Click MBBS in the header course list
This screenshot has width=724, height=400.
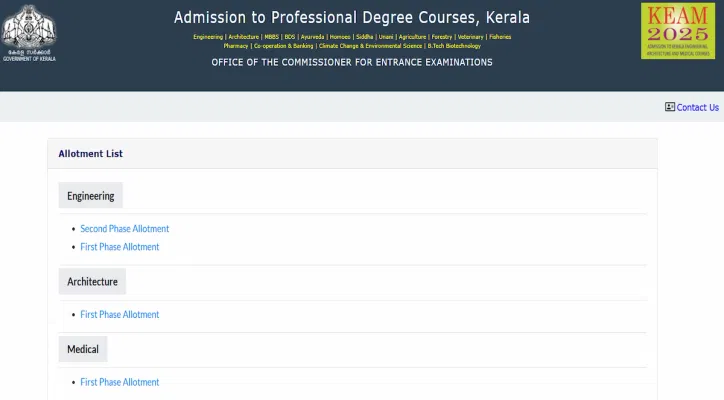click(271, 37)
